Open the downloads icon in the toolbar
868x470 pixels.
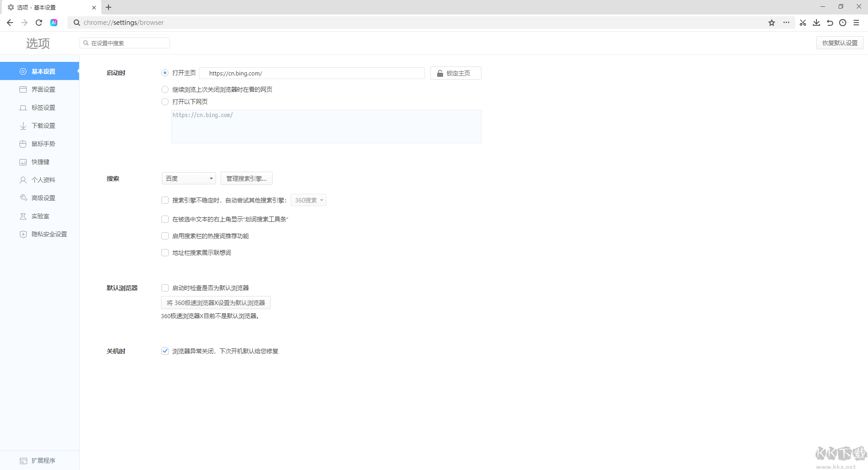816,23
